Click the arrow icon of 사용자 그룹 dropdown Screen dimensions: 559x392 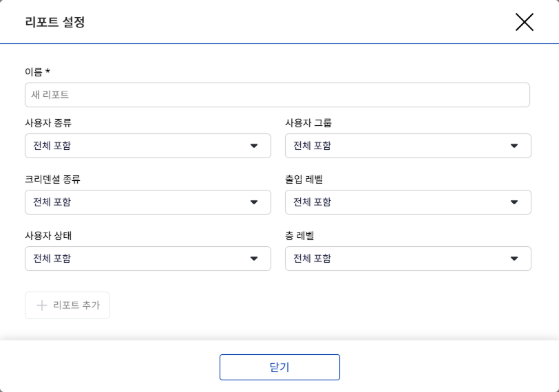(514, 146)
